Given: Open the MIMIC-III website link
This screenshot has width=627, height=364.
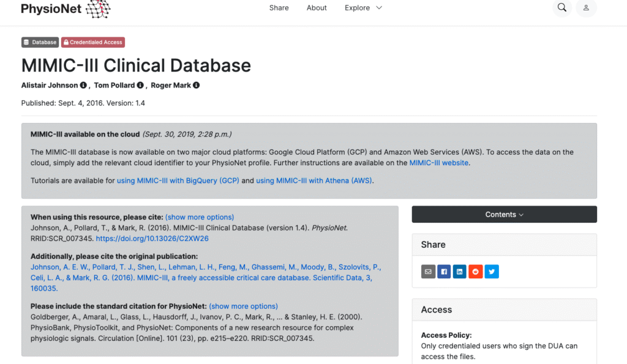Looking at the screenshot, I should pos(438,163).
